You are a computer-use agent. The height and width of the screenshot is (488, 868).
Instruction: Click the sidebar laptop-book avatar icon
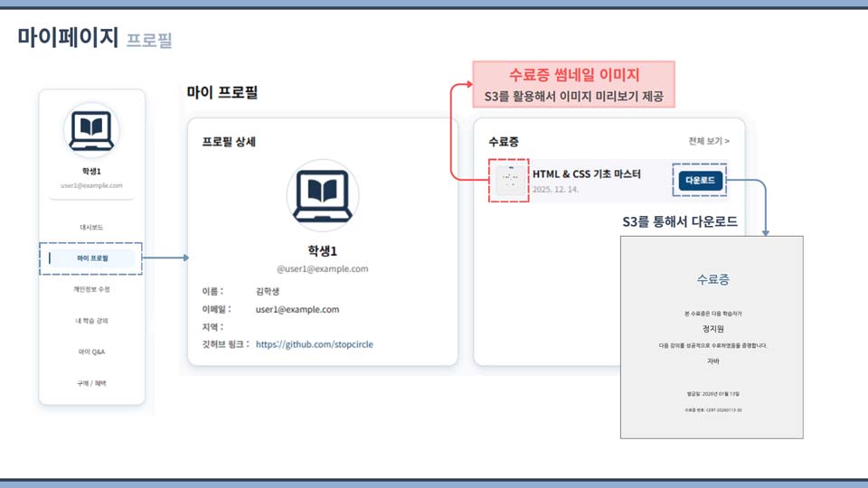(x=91, y=130)
